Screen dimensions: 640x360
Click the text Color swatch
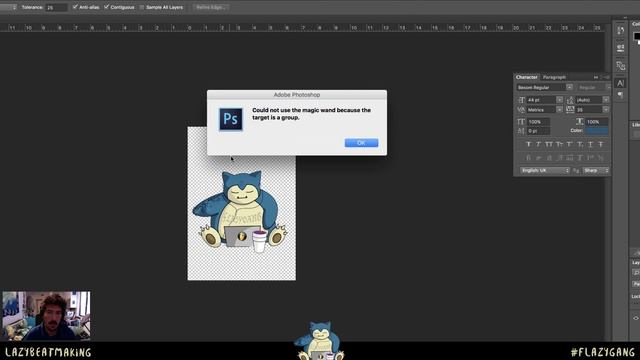[x=597, y=131]
